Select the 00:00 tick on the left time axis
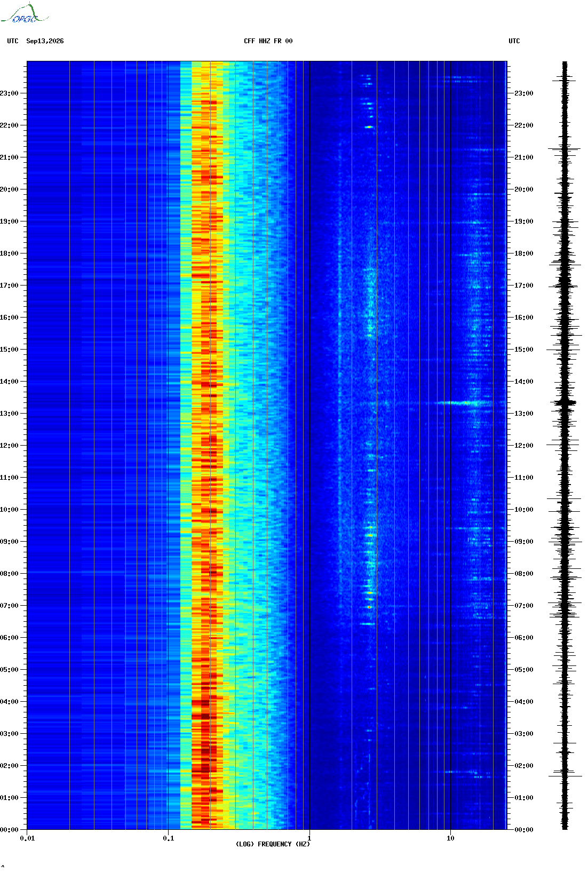Viewport: 588px width, 872px height. (x=9, y=830)
